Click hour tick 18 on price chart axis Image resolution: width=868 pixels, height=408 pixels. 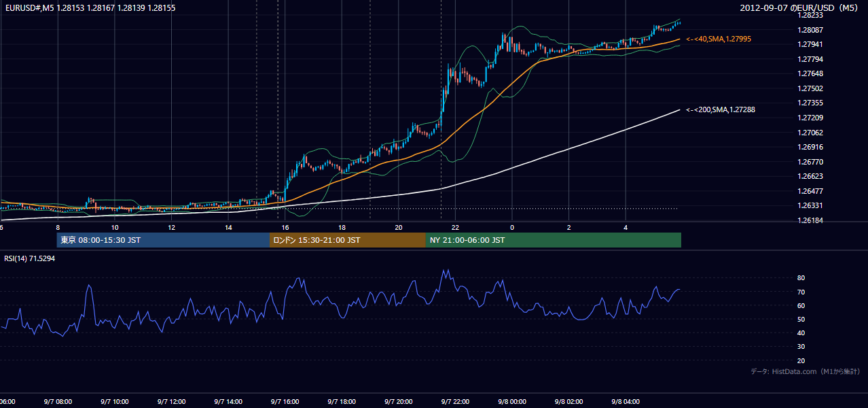tap(342, 227)
